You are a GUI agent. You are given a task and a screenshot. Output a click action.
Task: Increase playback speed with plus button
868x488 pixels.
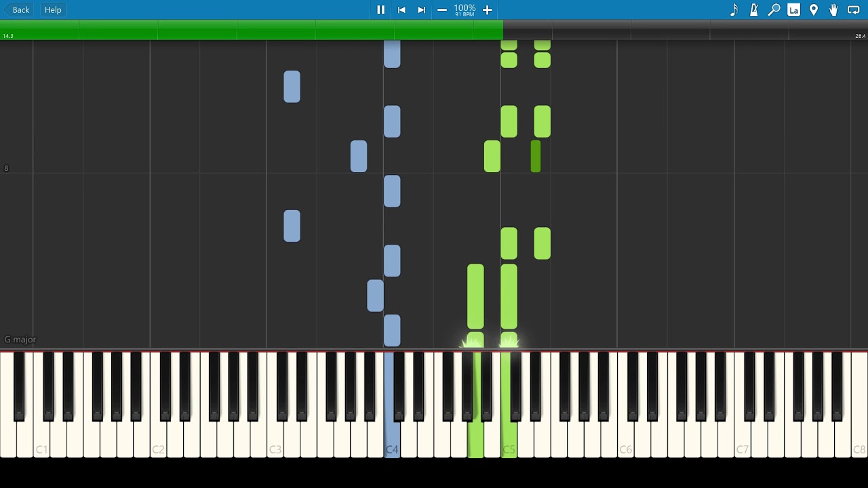click(487, 9)
